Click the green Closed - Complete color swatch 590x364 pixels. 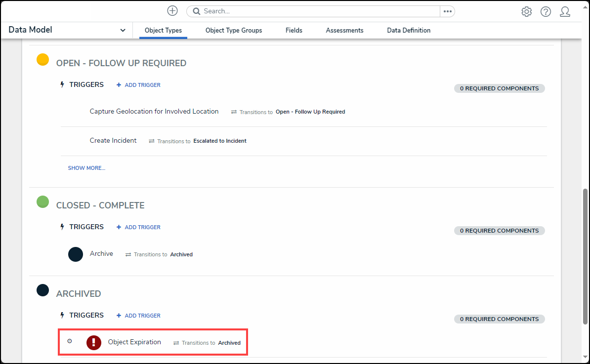(43, 202)
